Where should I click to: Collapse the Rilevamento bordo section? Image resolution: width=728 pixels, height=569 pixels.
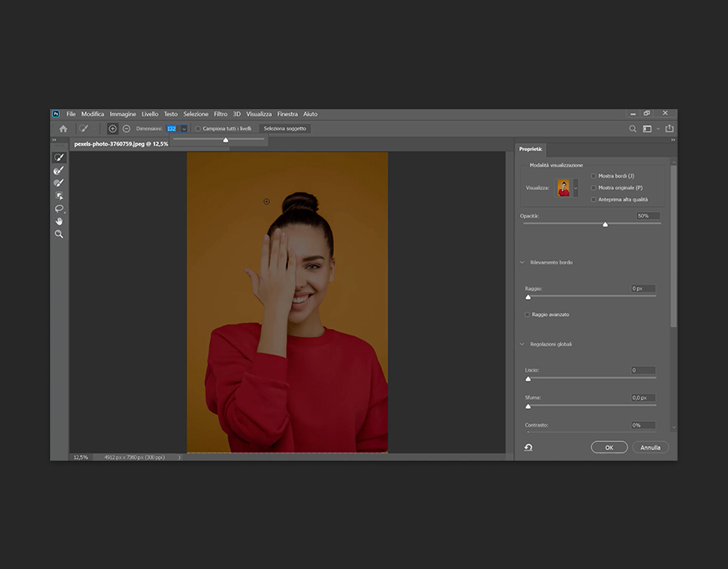click(x=523, y=263)
